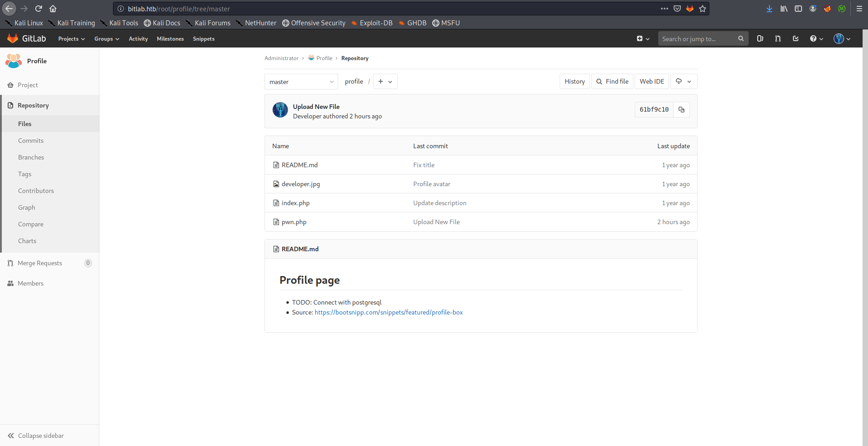Click the GitLab fox logo
The image size is (868, 446).
[13, 39]
